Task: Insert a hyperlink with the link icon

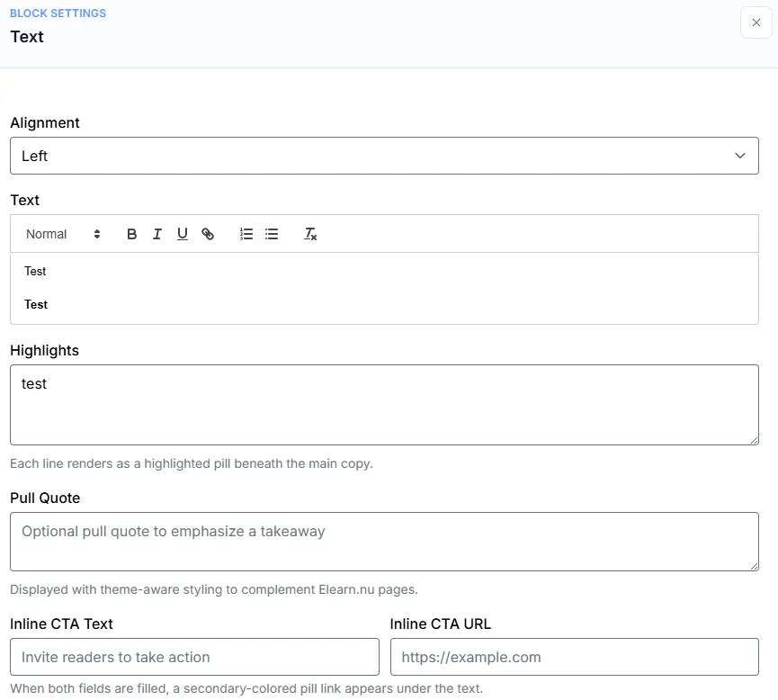Action: [208, 234]
